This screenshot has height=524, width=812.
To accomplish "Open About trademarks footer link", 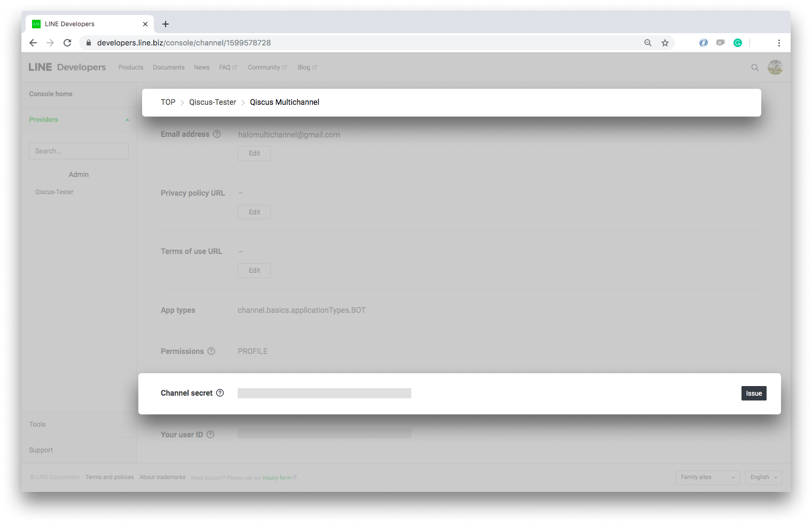I will pos(162,477).
